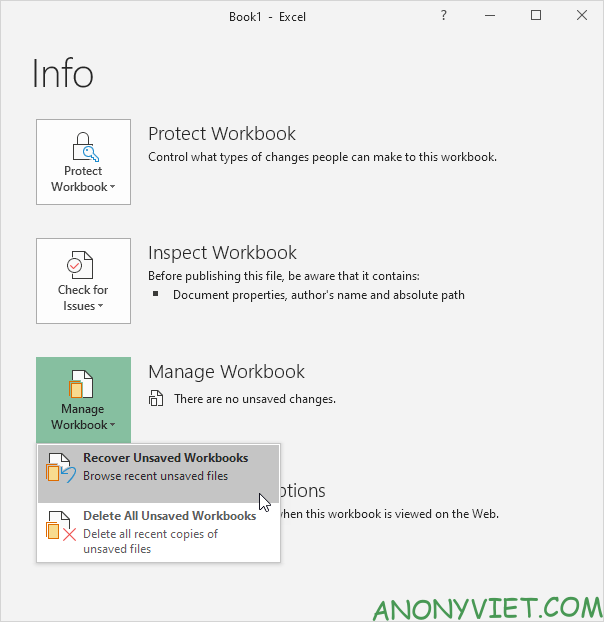Viewport: 604px width, 622px height.
Task: Click the checkmark document icon above Check for Issues
Action: [83, 267]
